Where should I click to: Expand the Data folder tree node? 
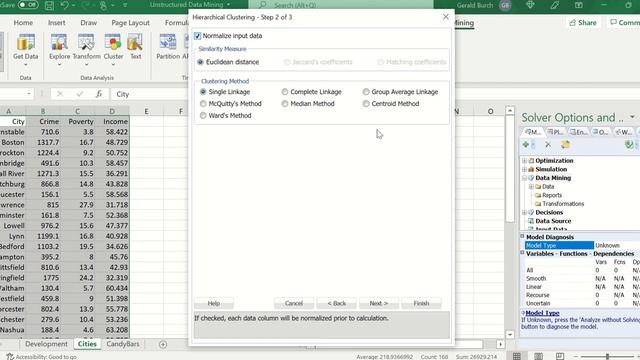531,187
